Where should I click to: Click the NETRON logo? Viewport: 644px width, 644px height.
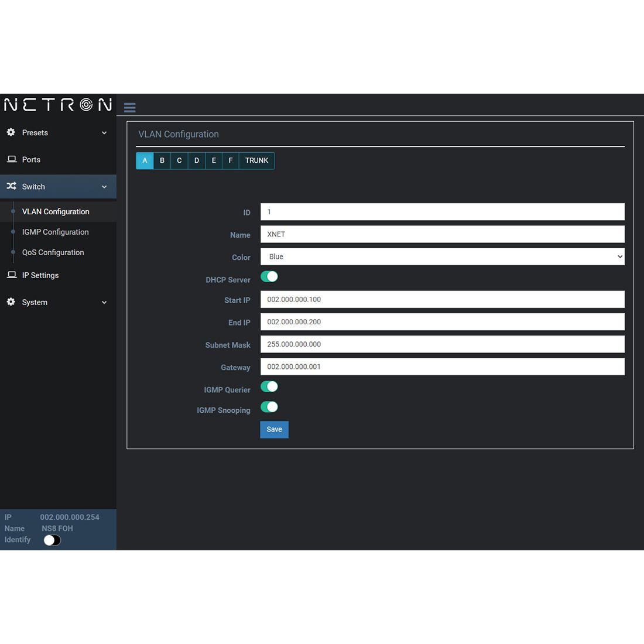[x=58, y=105]
